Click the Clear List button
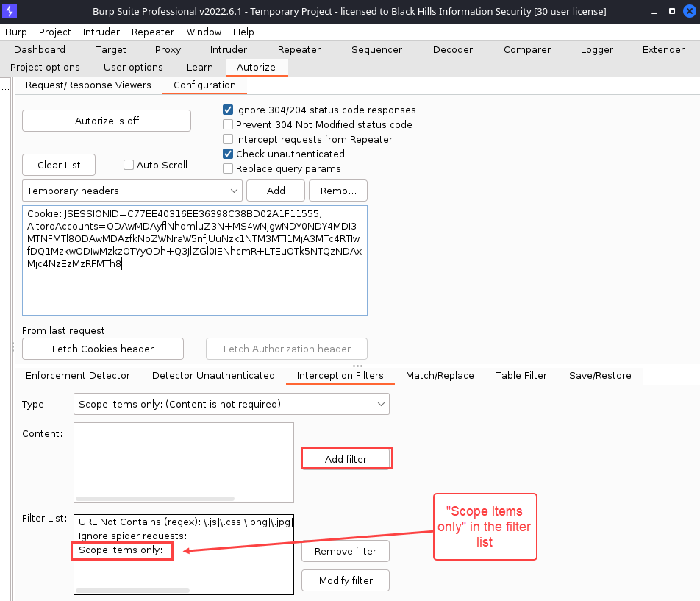700x601 pixels. 59,165
